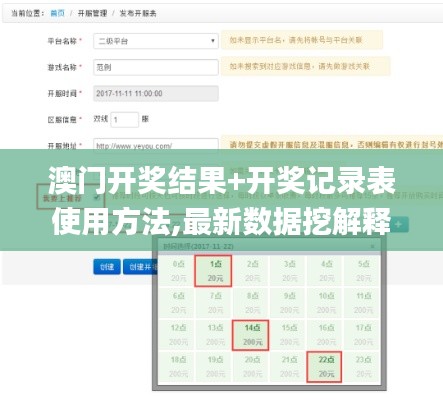Click the 游戏名称 input field containing 范例
Image resolution: width=443 pixels, height=400 pixels.
[156, 67]
